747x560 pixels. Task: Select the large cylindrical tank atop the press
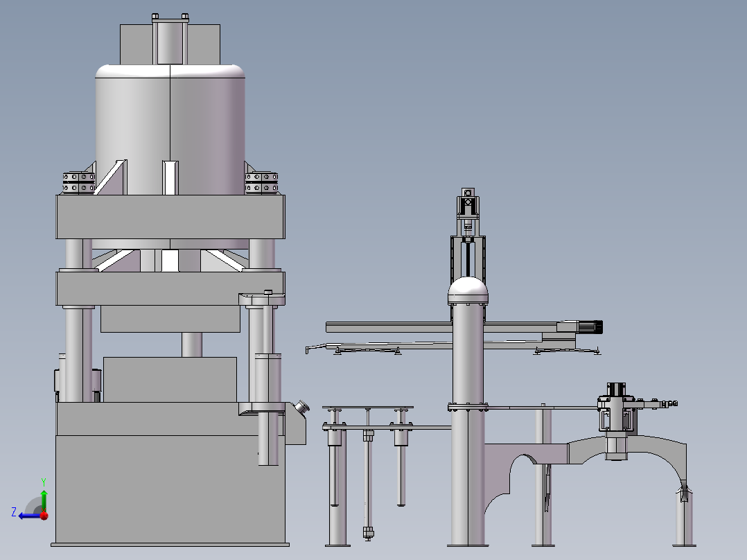point(170,130)
